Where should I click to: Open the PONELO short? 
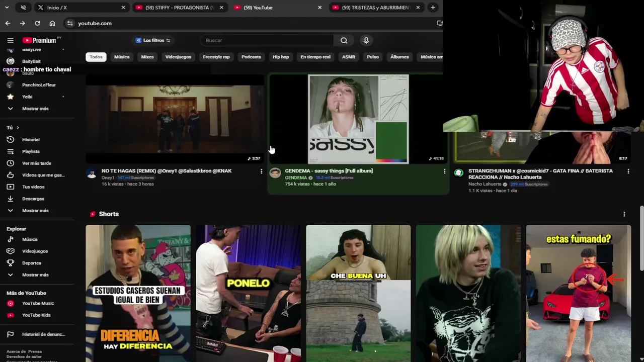[248, 293]
